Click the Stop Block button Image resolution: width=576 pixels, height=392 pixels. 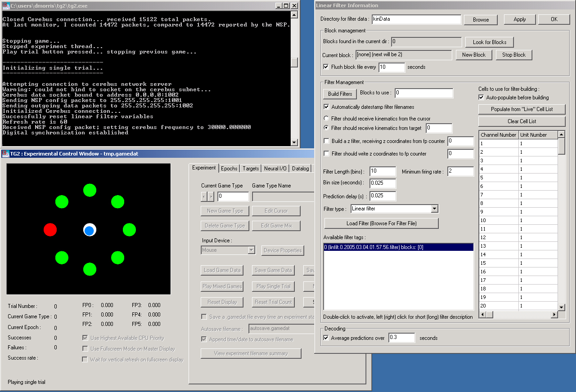(x=514, y=55)
